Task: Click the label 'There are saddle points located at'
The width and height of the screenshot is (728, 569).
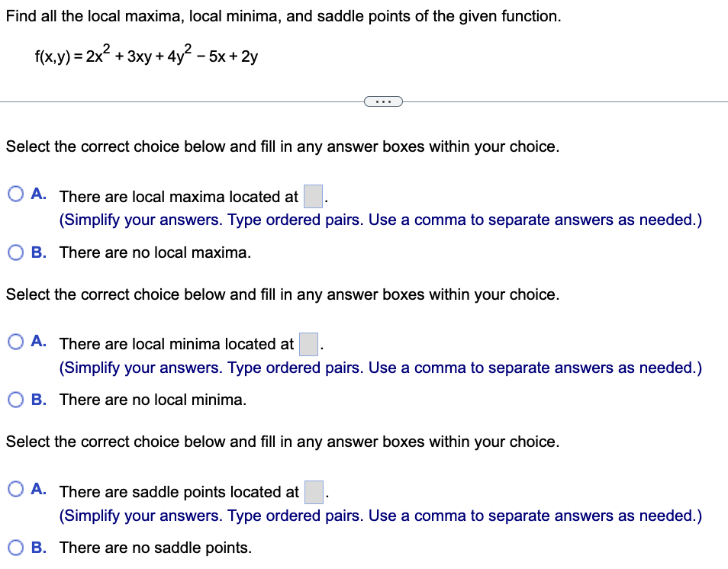Action: [x=178, y=492]
